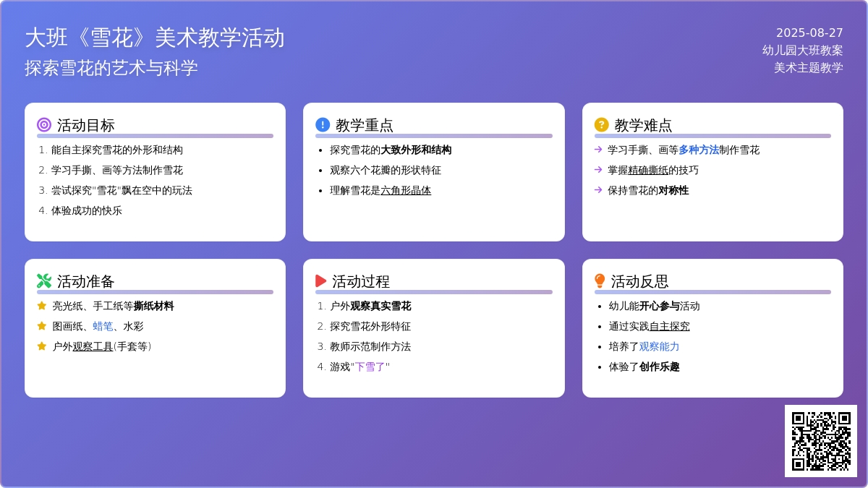Click bullet 探究雪花的大致外形和结构
Viewport: 868px width, 488px height.
(391, 150)
